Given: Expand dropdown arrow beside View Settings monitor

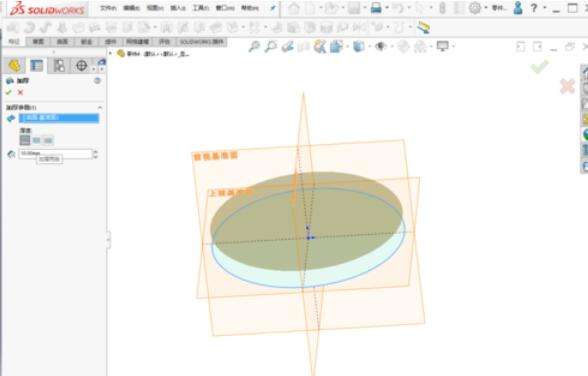Looking at the screenshot, I should (453, 46).
